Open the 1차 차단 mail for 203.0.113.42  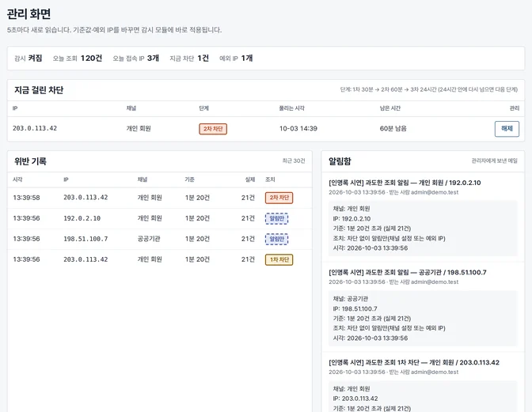coord(414,362)
